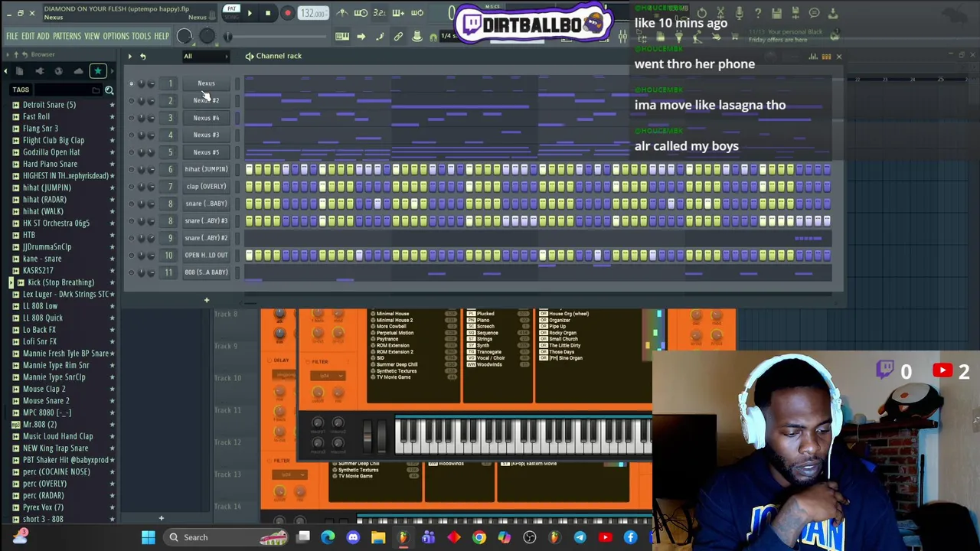Open the OPTIONS menu
The width and height of the screenshot is (980, 551).
(x=116, y=36)
